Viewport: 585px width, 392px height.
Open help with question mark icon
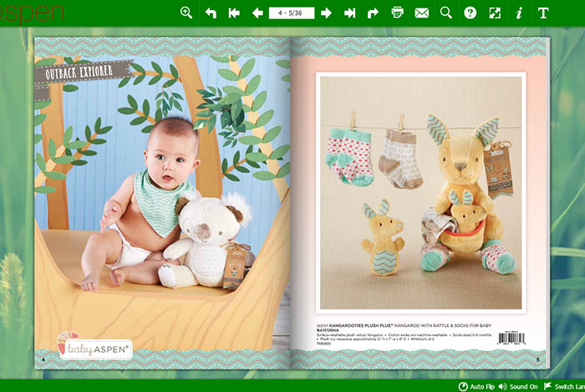471,13
